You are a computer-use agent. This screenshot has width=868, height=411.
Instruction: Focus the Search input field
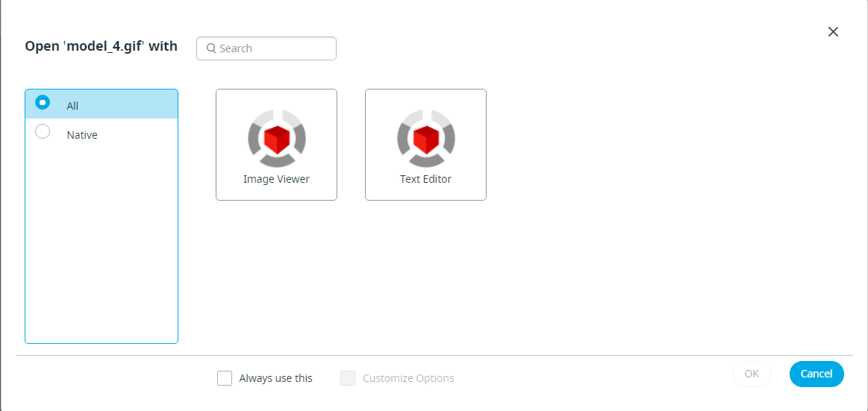(x=266, y=48)
